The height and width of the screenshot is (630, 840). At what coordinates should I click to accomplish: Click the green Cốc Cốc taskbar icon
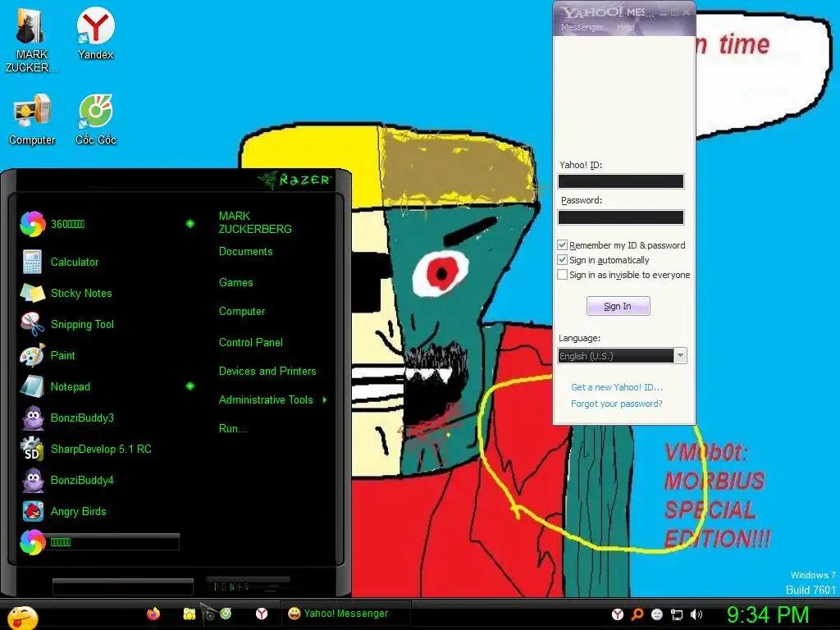(226, 614)
